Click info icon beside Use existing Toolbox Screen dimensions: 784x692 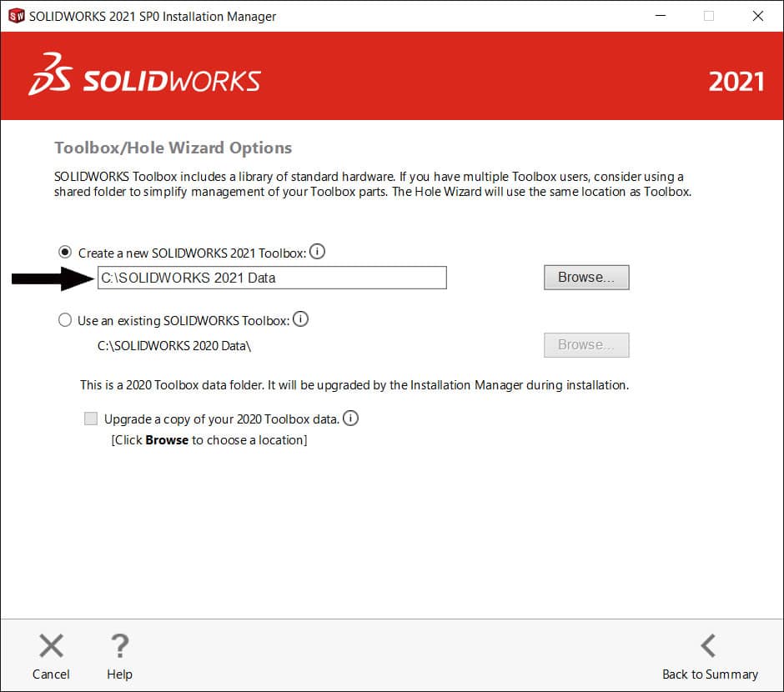[x=301, y=319]
